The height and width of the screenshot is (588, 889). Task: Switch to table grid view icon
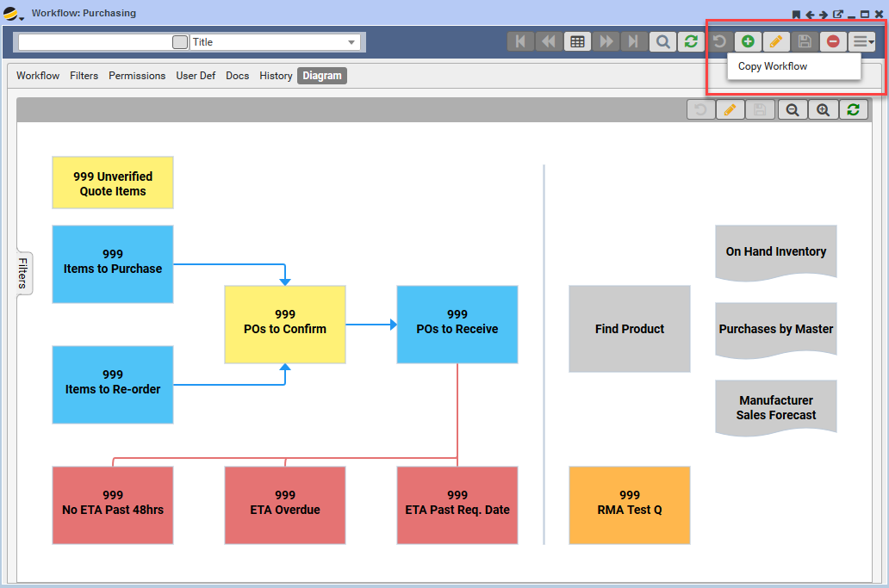(577, 41)
